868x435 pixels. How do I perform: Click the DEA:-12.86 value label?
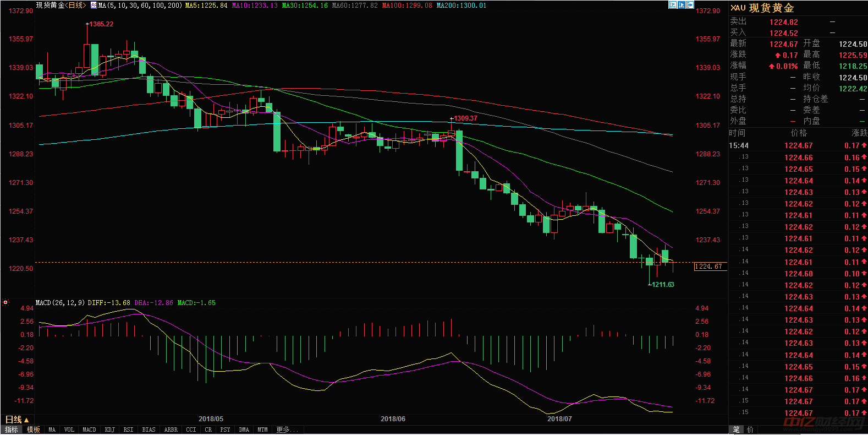[x=153, y=303]
